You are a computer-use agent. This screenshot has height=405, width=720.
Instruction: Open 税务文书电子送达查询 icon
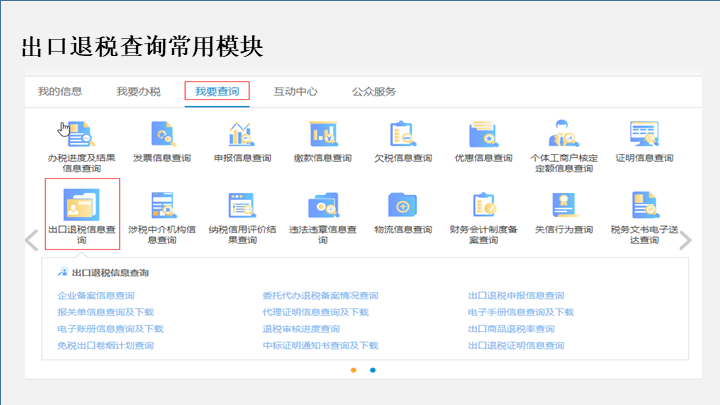pyautogui.click(x=645, y=205)
